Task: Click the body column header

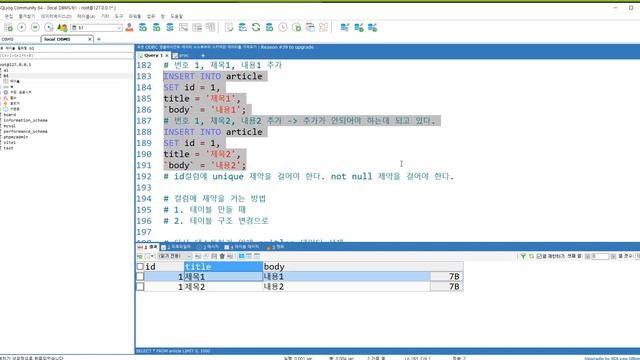Action: tap(363, 267)
